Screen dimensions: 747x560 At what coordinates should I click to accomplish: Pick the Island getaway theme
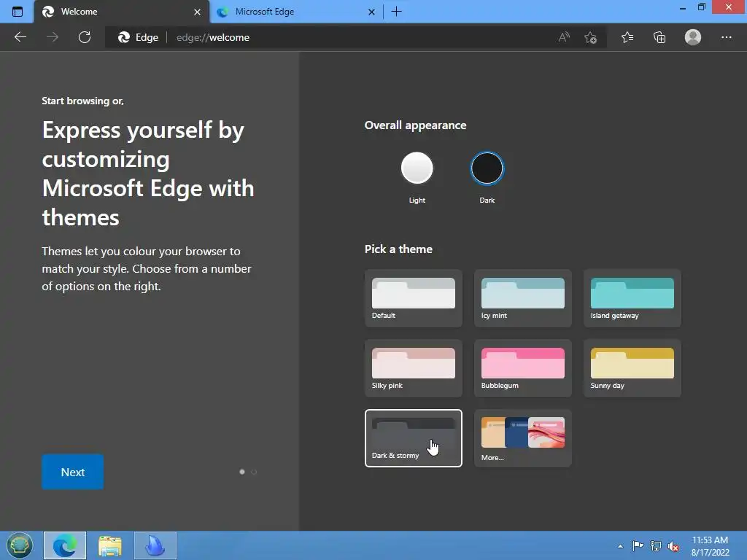click(x=632, y=298)
